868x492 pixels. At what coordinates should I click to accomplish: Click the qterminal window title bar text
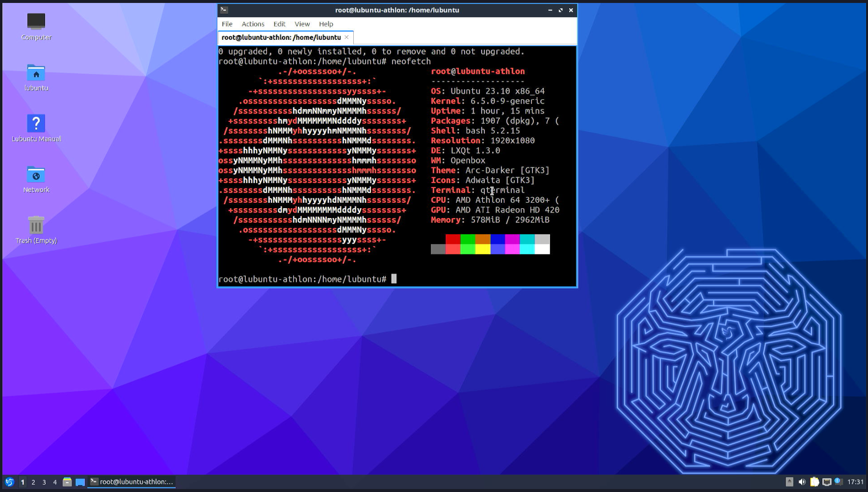point(397,10)
